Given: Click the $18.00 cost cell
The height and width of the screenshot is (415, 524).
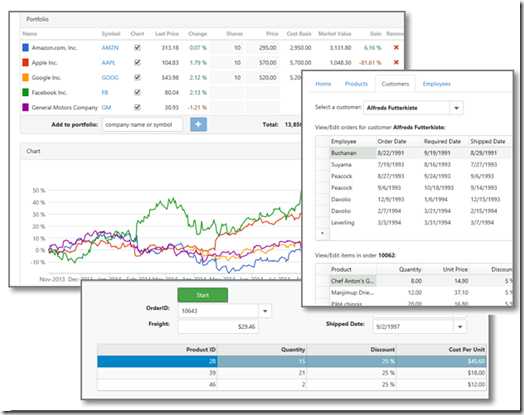Looking at the screenshot, I should (x=441, y=373).
